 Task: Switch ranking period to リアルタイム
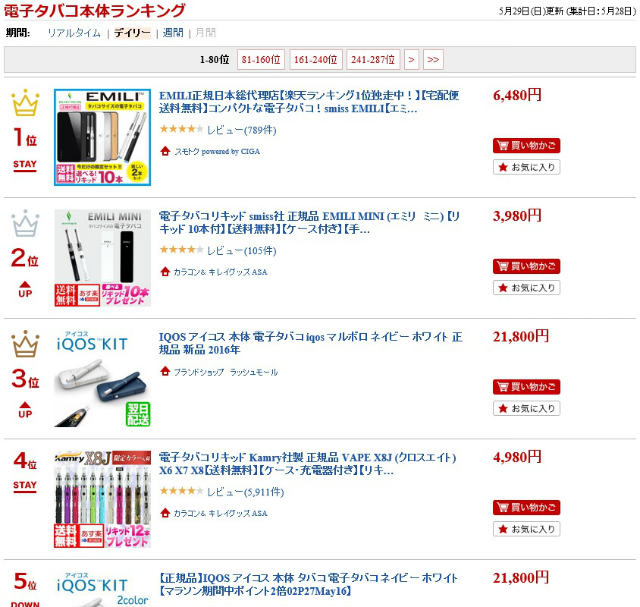74,33
